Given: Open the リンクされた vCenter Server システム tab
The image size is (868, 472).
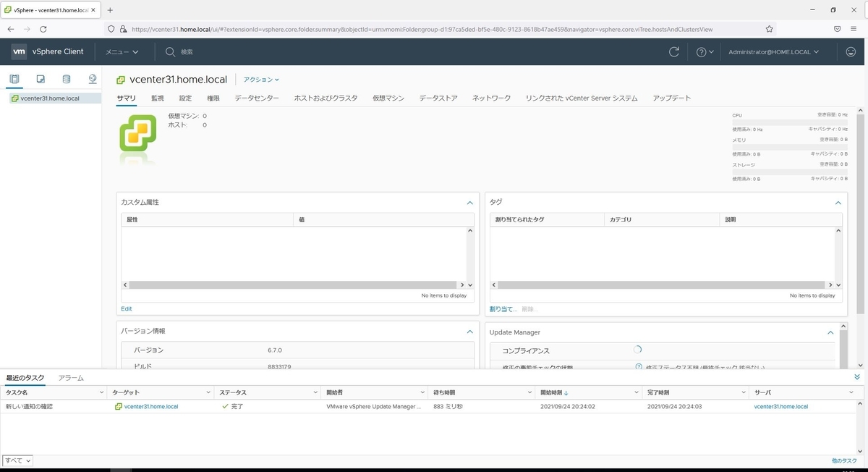Looking at the screenshot, I should coord(582,98).
